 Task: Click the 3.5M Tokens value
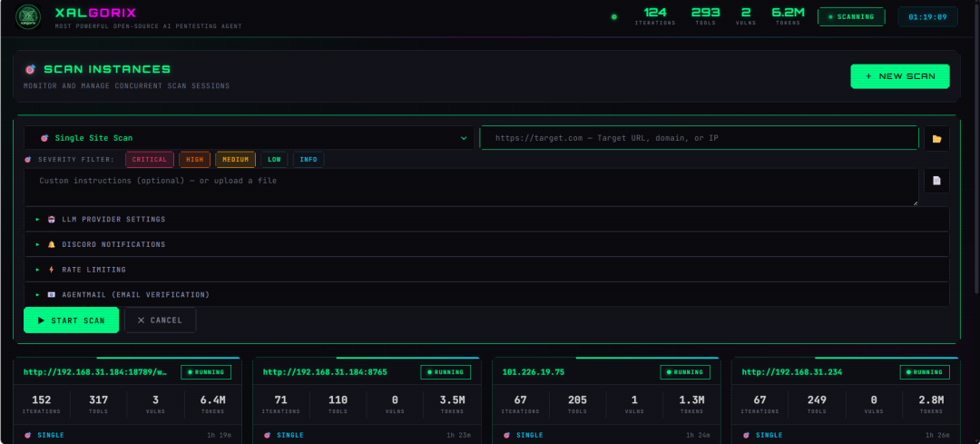452,400
